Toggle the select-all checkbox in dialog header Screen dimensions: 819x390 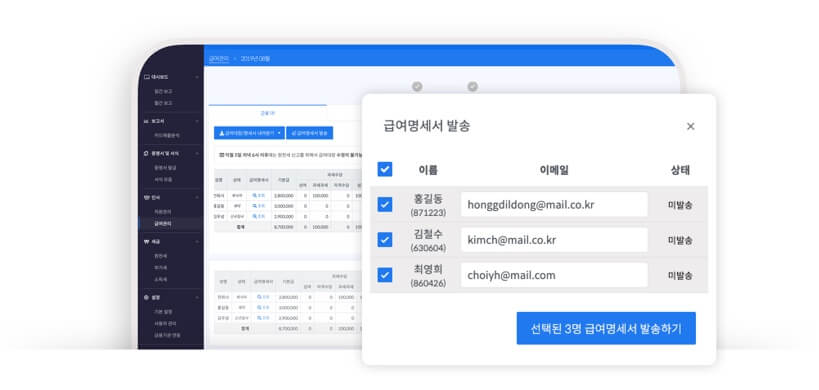[385, 169]
